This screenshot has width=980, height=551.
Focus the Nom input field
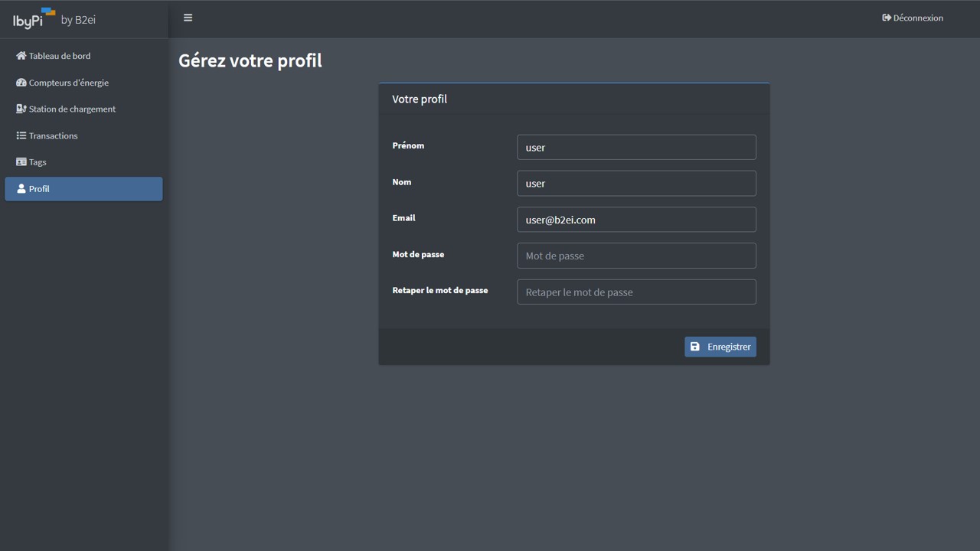click(636, 184)
